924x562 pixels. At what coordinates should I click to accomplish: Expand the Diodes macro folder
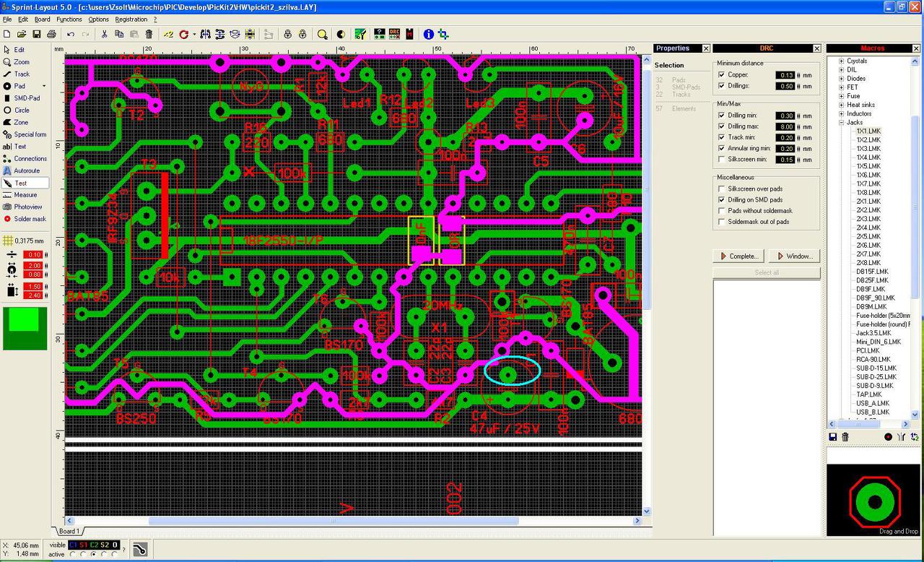point(841,79)
